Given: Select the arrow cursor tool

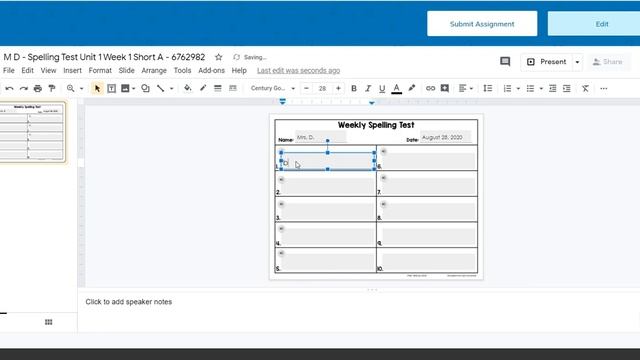Looking at the screenshot, I should [x=97, y=89].
